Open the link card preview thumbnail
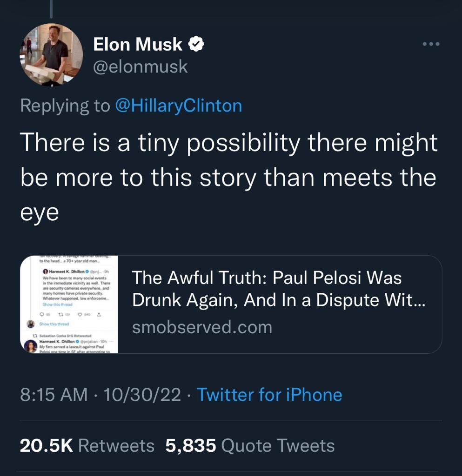Screen dimensions: 462x476 69,304
